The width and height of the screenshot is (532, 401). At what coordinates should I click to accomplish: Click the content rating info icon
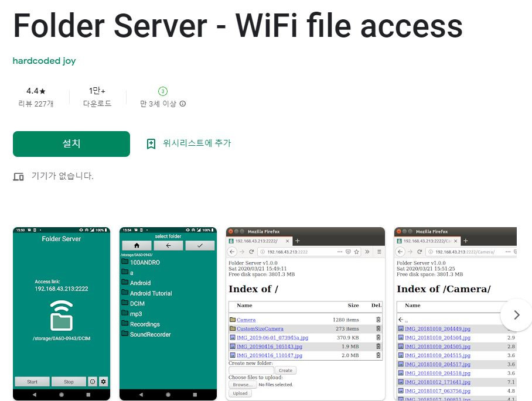click(x=183, y=104)
